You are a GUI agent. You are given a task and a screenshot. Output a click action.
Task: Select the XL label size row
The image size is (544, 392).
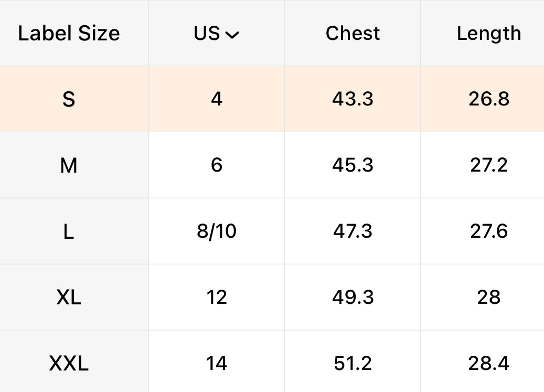pos(69,298)
